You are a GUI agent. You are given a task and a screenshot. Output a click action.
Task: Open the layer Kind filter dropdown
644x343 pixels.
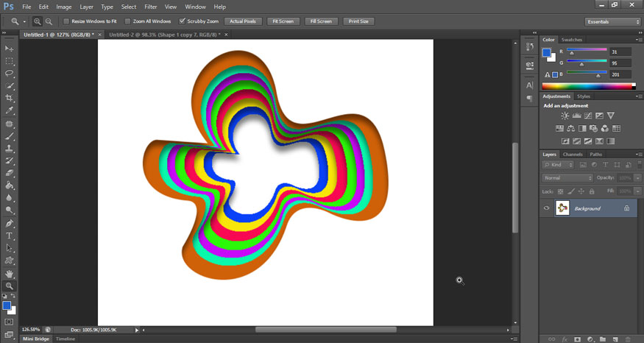coord(558,165)
